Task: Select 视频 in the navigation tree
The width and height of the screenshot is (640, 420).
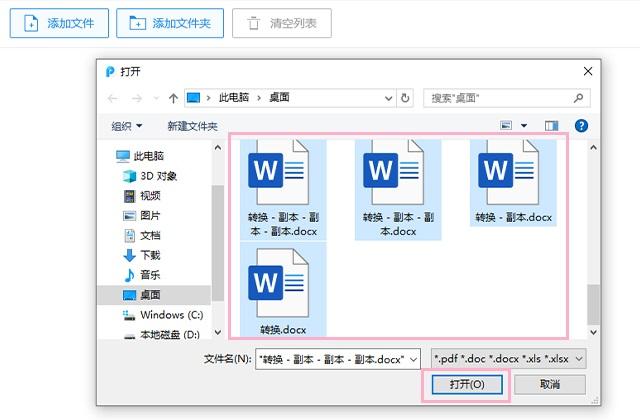Action: pyautogui.click(x=142, y=196)
